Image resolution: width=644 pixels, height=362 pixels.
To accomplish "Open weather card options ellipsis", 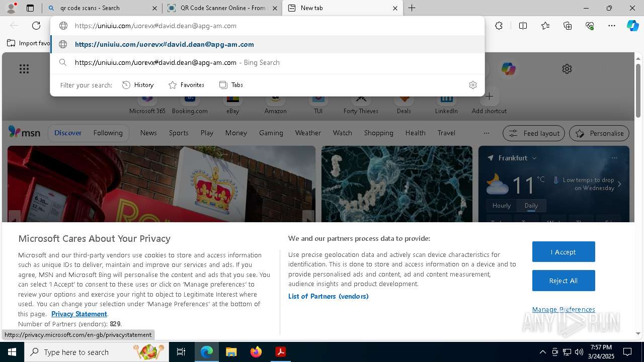I will [x=614, y=158].
